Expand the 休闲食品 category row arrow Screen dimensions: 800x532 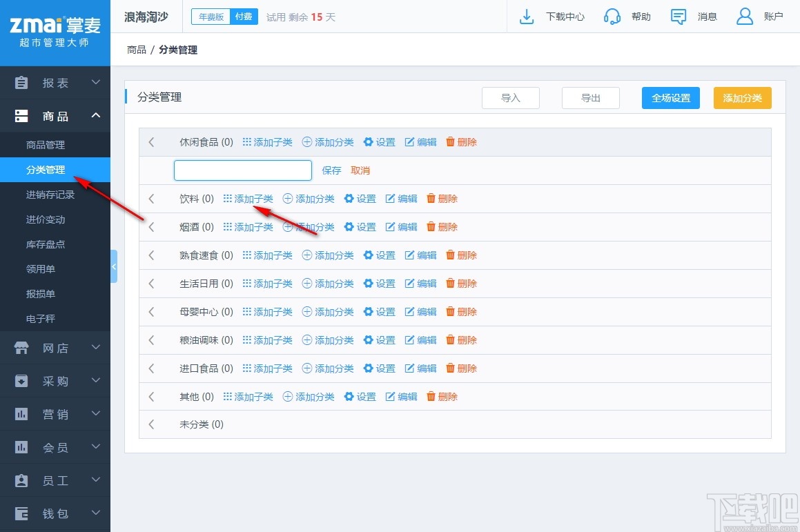151,142
